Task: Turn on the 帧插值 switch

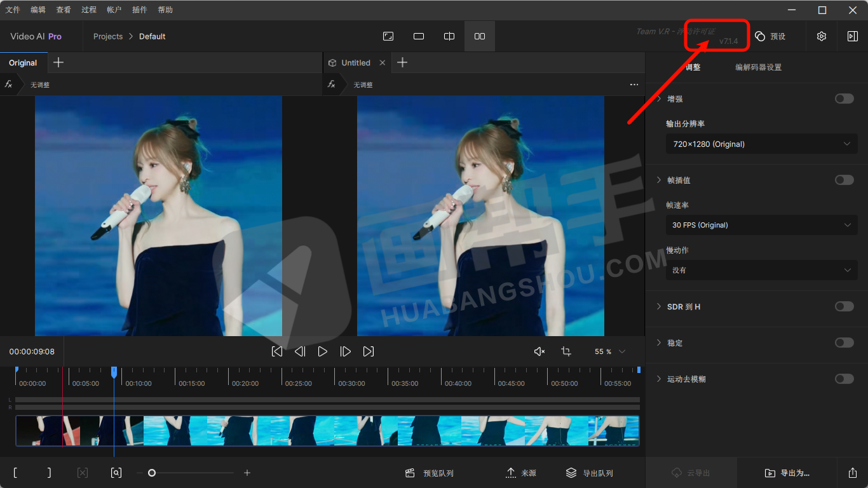Action: [x=844, y=180]
